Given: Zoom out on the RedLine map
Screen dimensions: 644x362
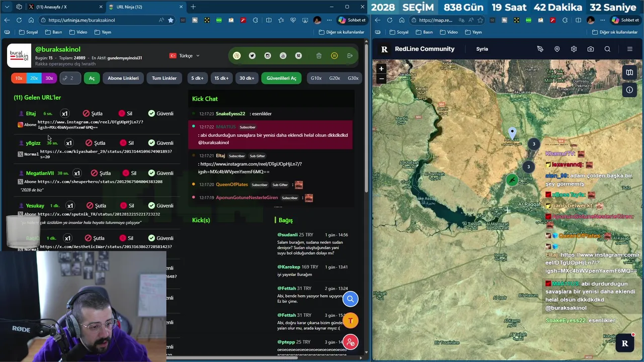Looking at the screenshot, I should [381, 78].
